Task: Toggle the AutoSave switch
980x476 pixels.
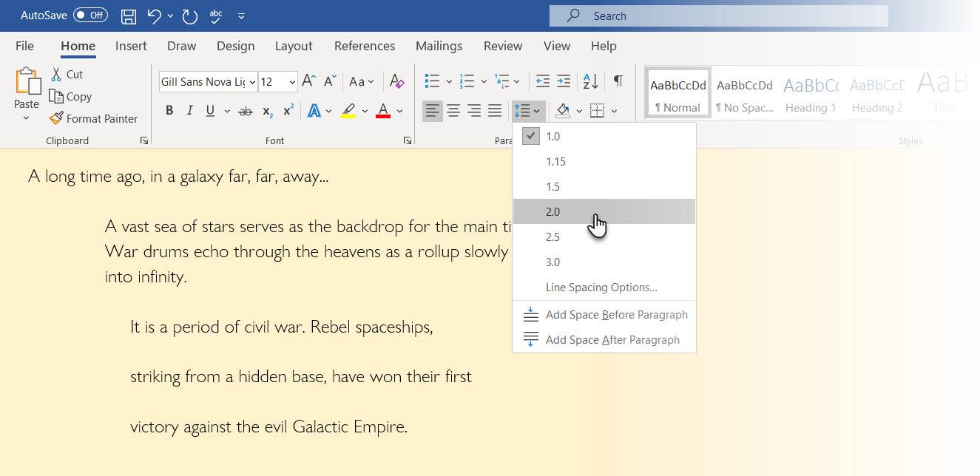Action: click(90, 16)
